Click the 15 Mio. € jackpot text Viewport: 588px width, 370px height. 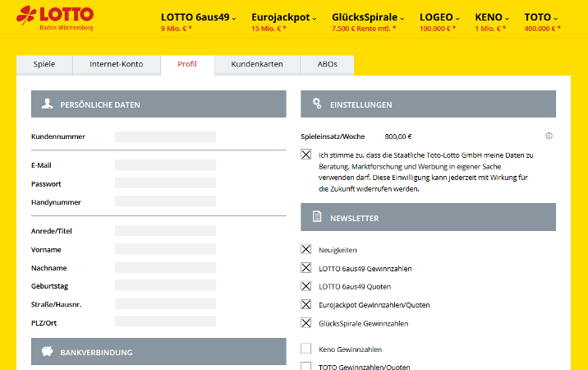[269, 29]
